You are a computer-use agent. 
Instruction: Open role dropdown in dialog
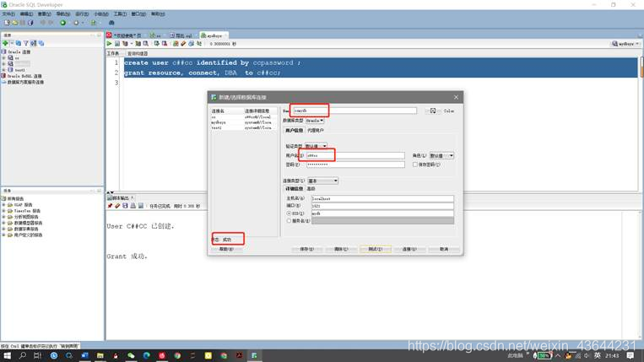pos(441,155)
